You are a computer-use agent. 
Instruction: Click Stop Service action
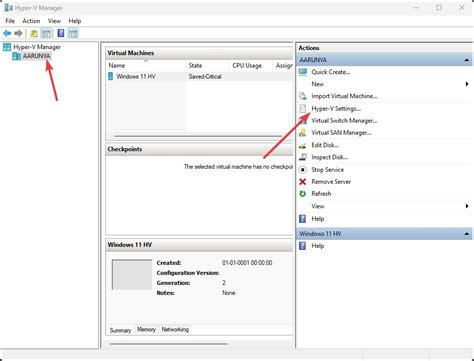coord(328,170)
